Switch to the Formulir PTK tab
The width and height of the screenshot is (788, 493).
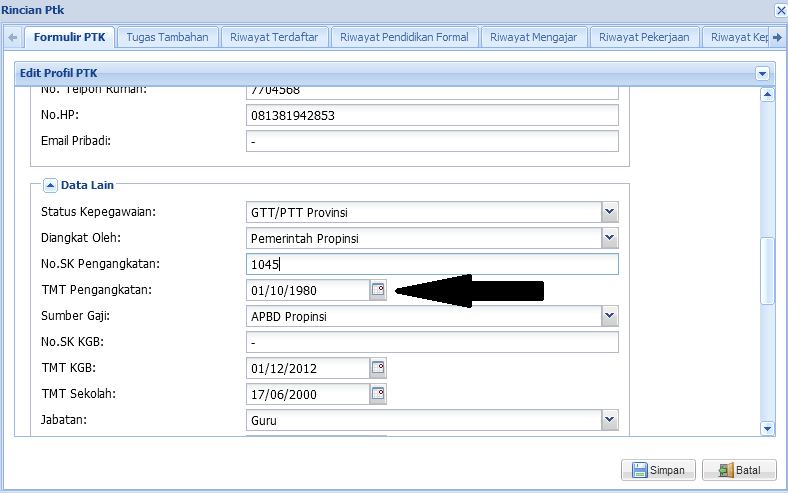[x=69, y=37]
